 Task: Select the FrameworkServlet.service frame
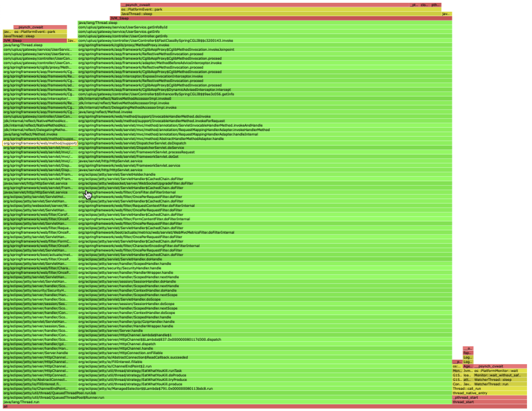pos(265,166)
